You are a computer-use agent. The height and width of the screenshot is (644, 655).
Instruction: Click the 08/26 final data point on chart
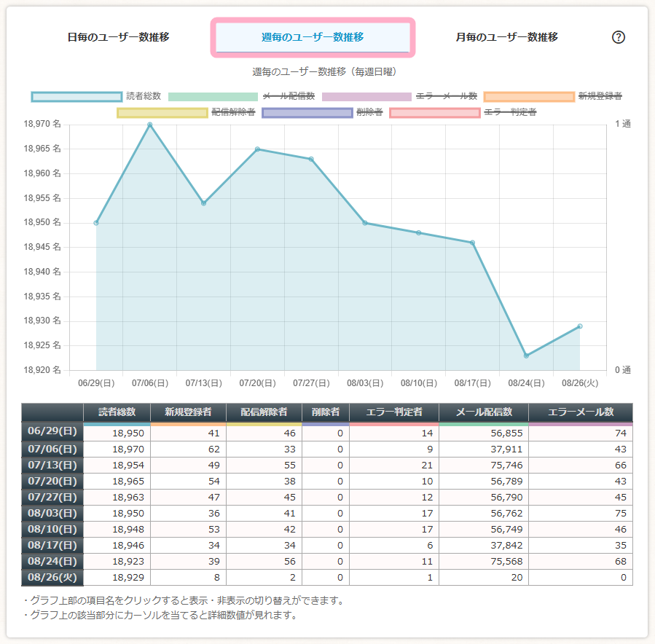coord(580,326)
